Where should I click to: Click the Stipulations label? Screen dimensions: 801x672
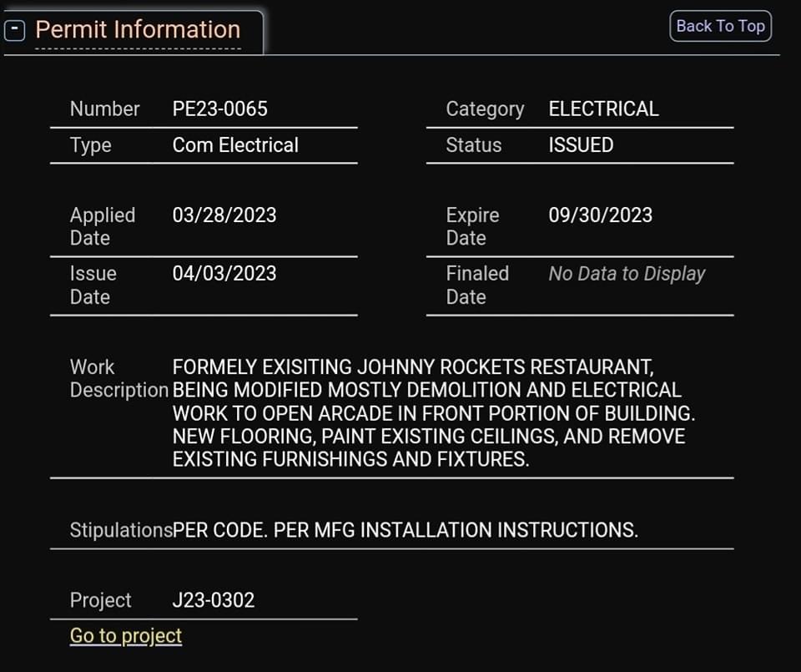[x=121, y=530]
